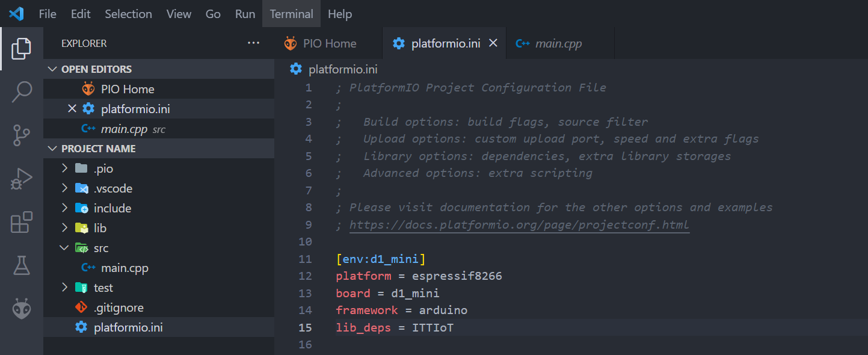868x355 pixels.
Task: Open the Source Control view icon
Action: 21,136
